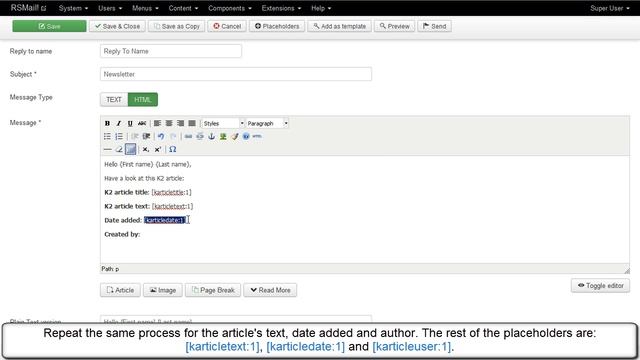
Task: Toggle the visual aid guidelines icon
Action: pos(131,149)
